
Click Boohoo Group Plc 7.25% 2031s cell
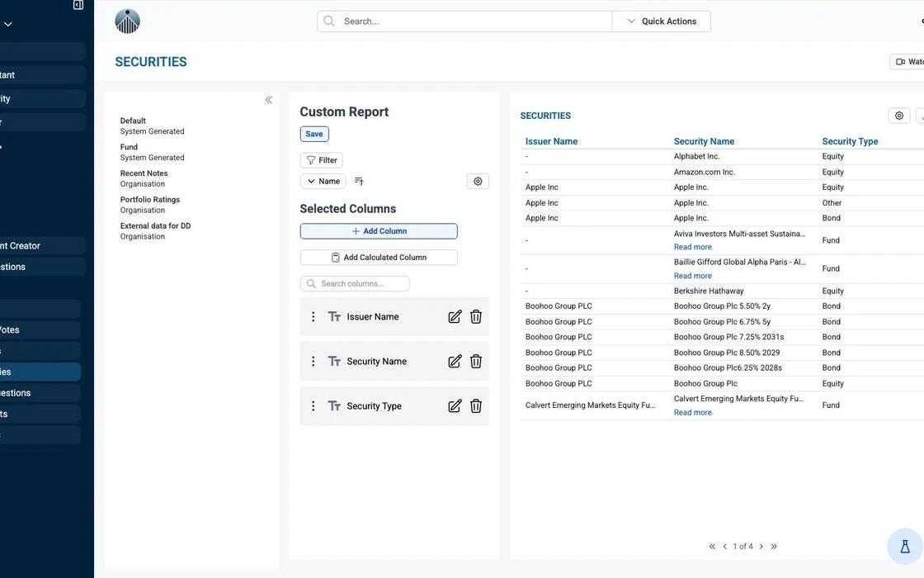[x=728, y=337]
